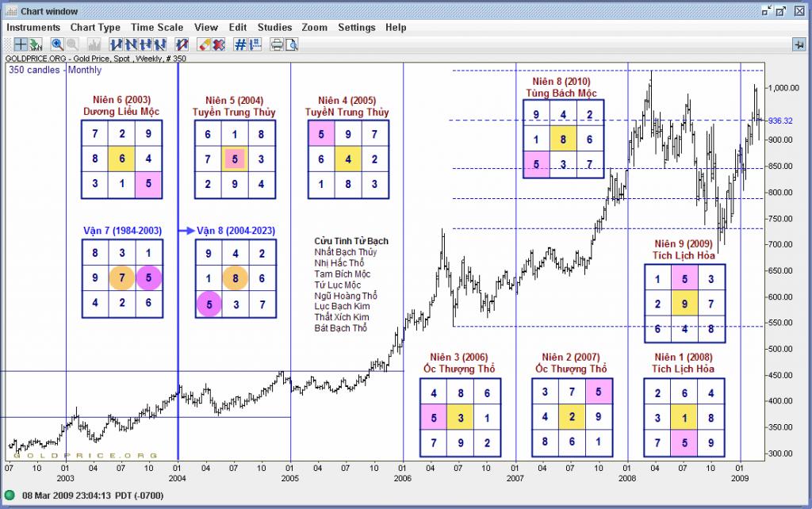Viewport: 812px width, 509px height.
Task: Expand the Chart Type menu
Action: click(x=95, y=27)
